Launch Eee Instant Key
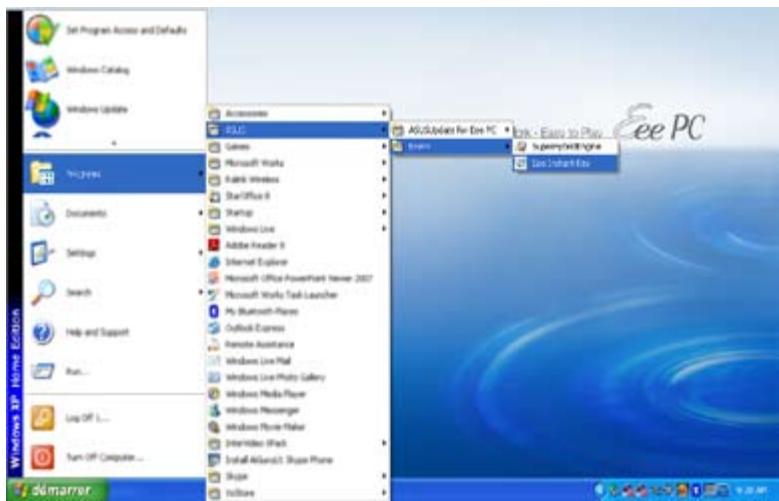Viewport: 779px width, 501px height. 565,163
